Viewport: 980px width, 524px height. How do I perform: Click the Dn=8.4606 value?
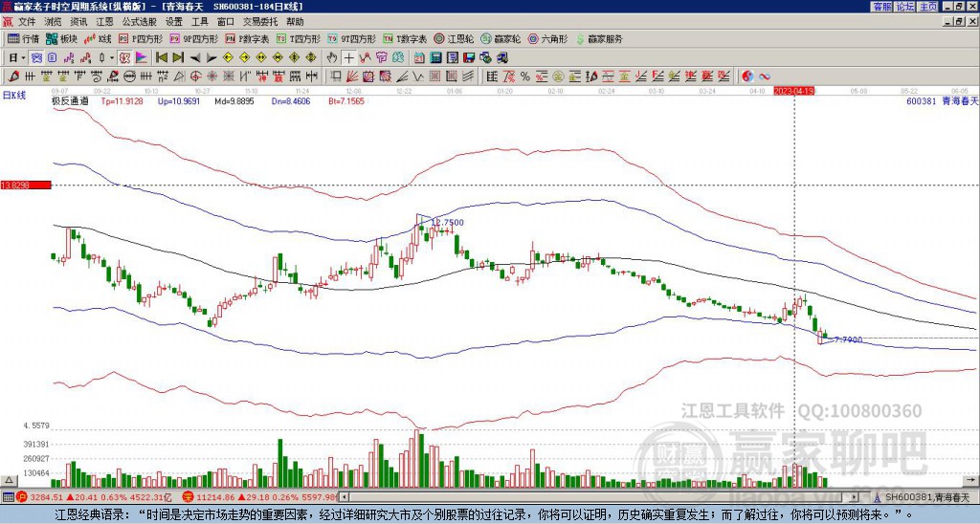click(x=290, y=100)
